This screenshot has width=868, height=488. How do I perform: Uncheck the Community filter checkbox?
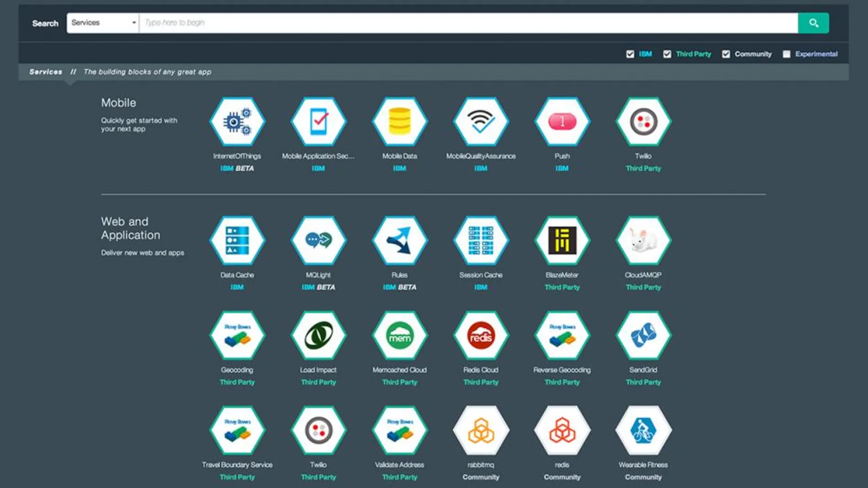point(726,54)
